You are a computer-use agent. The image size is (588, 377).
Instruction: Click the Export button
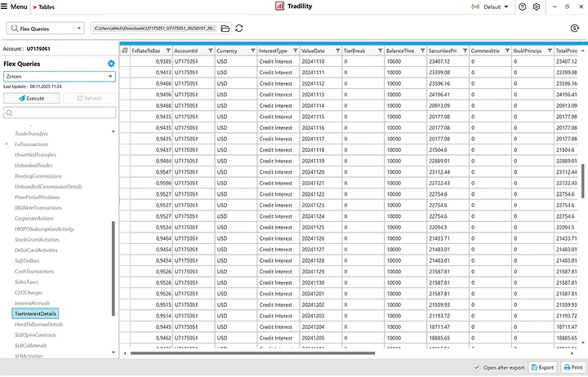pyautogui.click(x=542, y=367)
